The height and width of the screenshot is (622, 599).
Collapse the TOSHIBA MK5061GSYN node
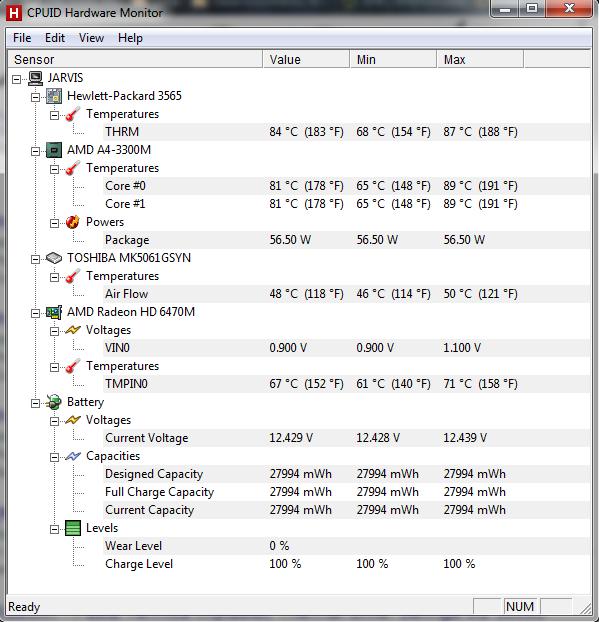[x=35, y=259]
